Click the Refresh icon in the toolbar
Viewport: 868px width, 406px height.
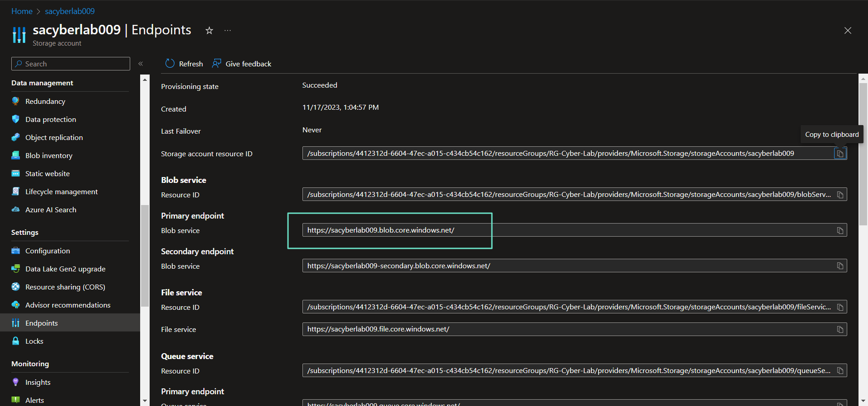tap(170, 64)
